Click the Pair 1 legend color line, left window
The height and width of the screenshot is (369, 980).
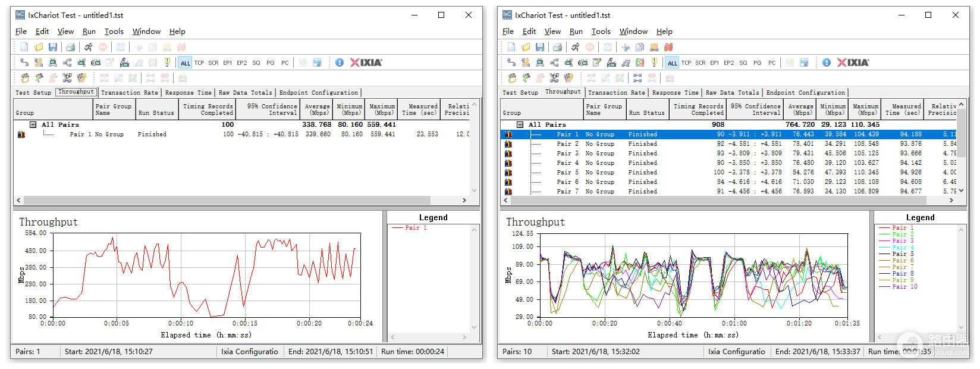tap(397, 228)
